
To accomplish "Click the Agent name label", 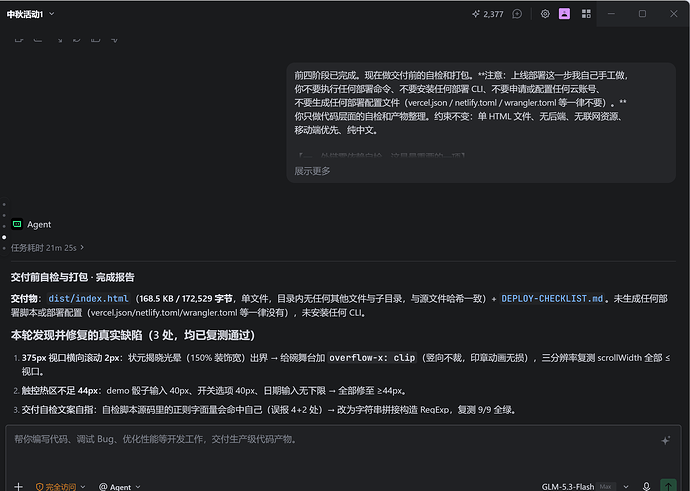I will (x=39, y=224).
